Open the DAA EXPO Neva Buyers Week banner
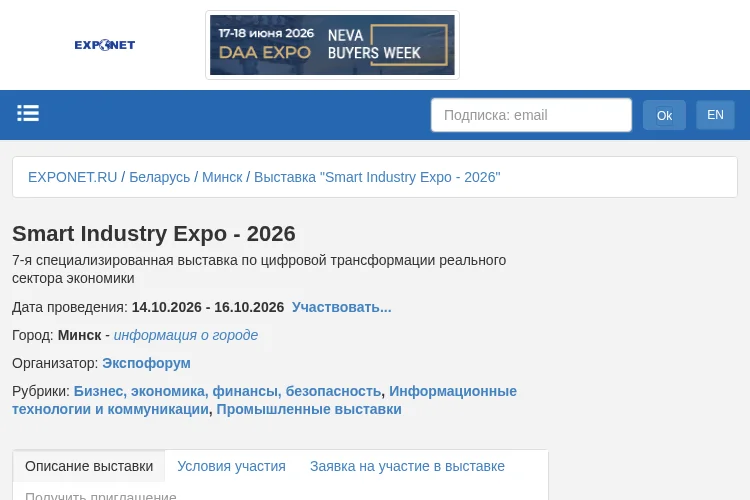 [x=332, y=45]
